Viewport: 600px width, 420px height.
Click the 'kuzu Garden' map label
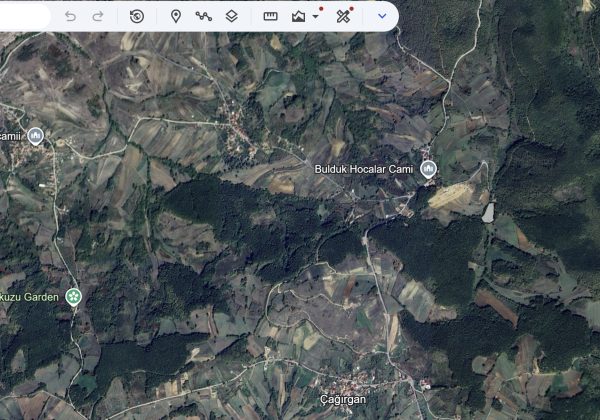tap(29, 297)
